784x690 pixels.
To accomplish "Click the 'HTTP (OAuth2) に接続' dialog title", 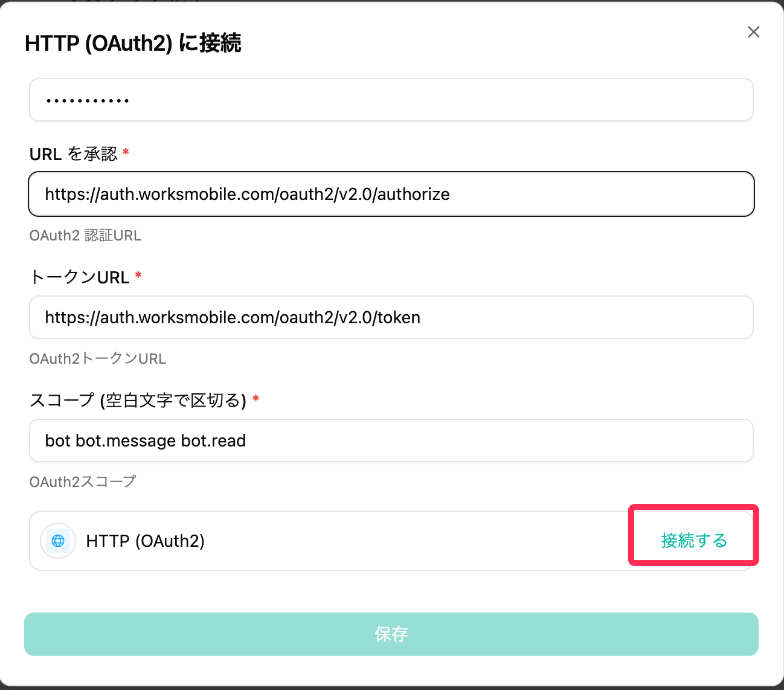I will point(133,44).
